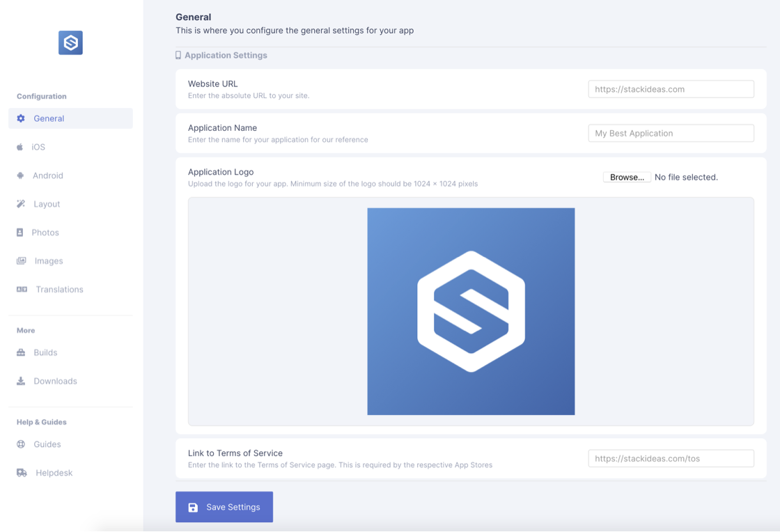
Task: Click the Save Settings button
Action: tap(224, 507)
